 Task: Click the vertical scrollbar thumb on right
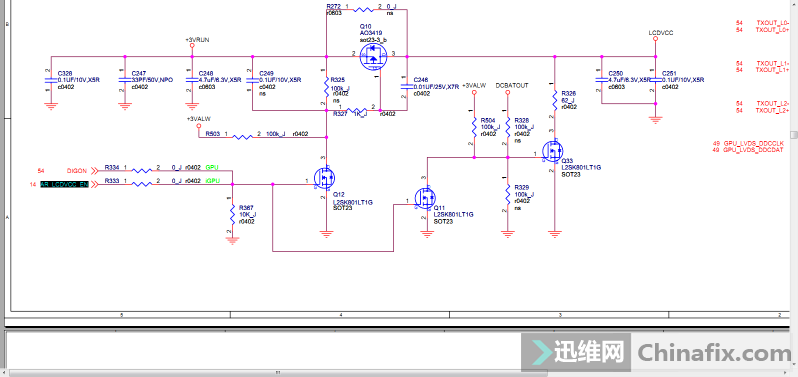pos(793,134)
